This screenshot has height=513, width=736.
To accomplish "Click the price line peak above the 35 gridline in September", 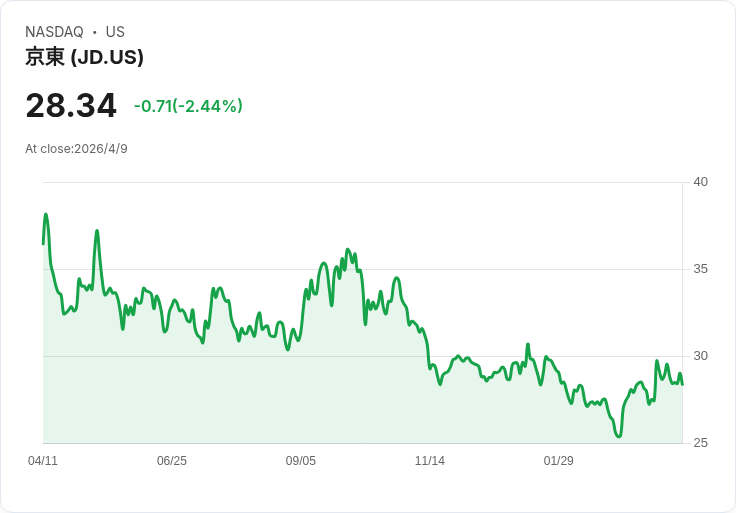I will (x=348, y=249).
